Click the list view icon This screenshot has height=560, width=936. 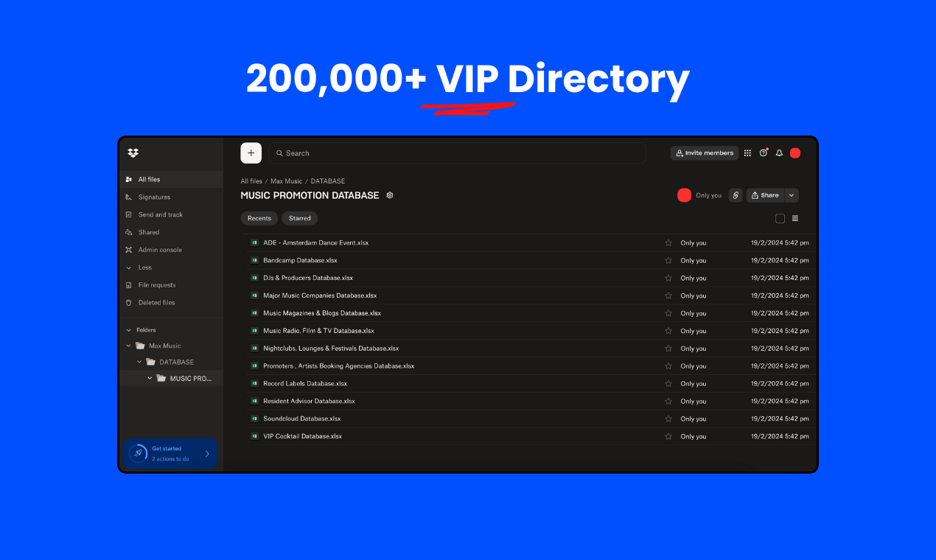click(795, 218)
